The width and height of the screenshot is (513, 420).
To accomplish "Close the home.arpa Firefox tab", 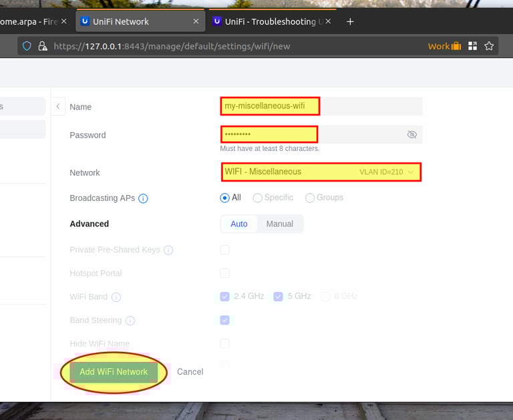I will [x=64, y=21].
